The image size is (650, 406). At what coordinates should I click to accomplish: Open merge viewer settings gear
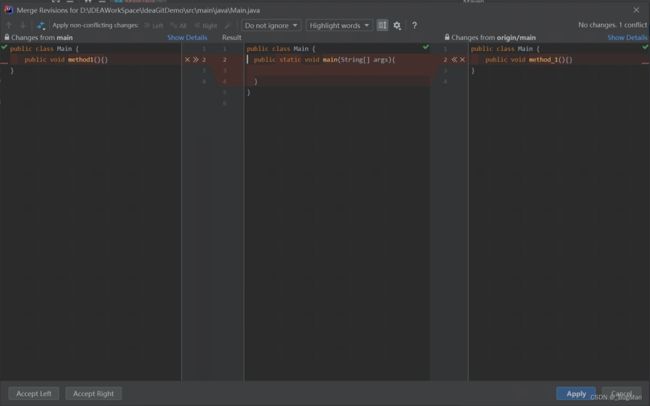[x=397, y=26]
